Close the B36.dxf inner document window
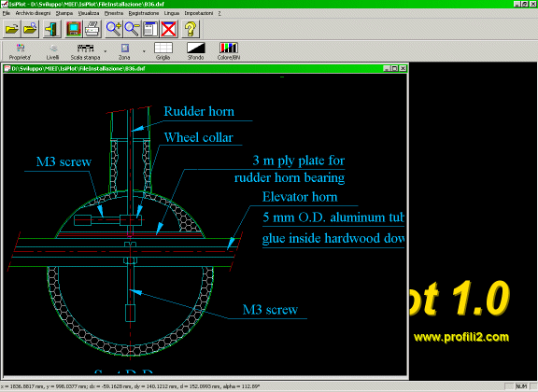This screenshot has height=392, width=538. 403,68
